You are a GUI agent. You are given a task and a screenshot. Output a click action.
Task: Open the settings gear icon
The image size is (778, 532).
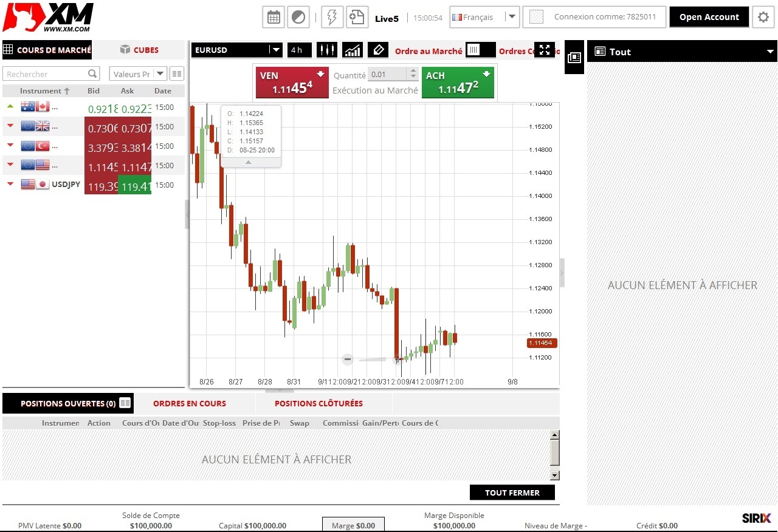point(763,17)
